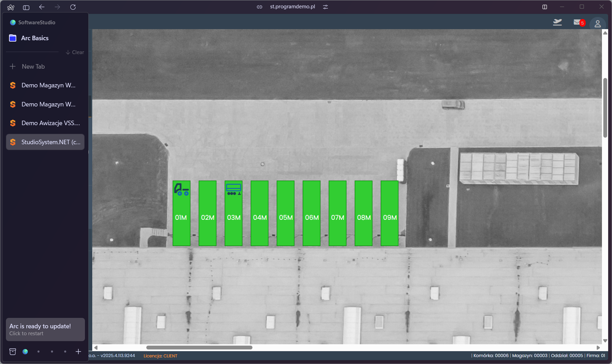Click Arc is ready to update banner
The width and height of the screenshot is (612, 364).
(x=45, y=329)
